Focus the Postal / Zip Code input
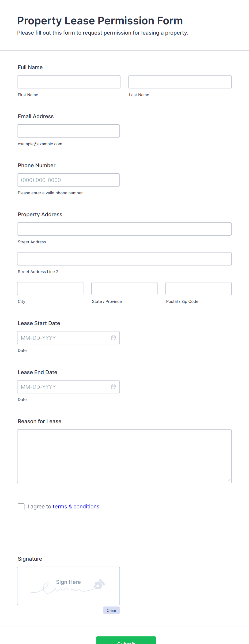This screenshot has height=644, width=249. pos(199,288)
